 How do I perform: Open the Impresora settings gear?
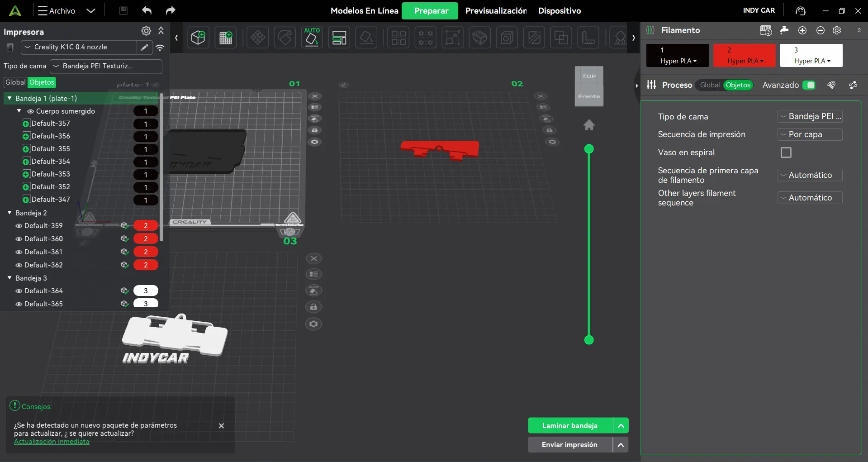pos(146,31)
